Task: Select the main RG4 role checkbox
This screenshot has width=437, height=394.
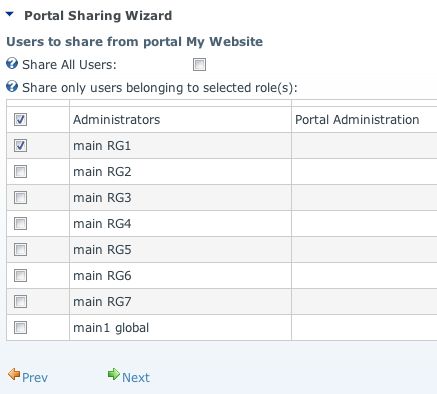Action: pos(20,224)
